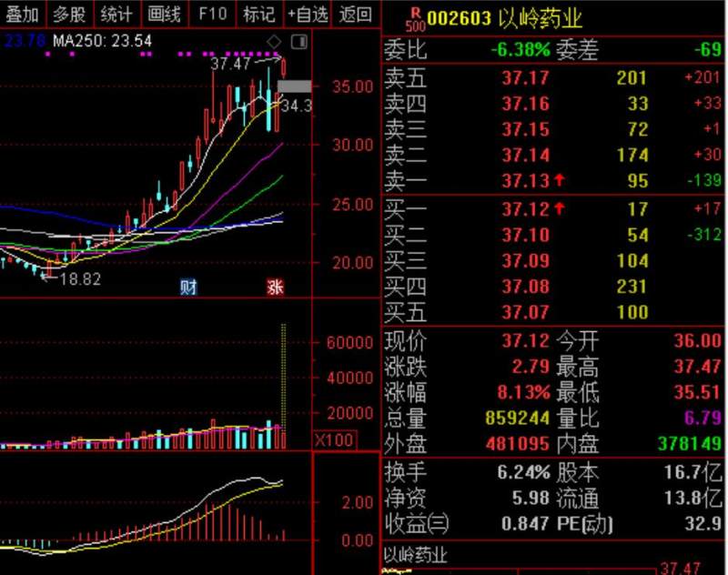Select 买一 price 37.12
728x575 pixels.
[x=526, y=209]
